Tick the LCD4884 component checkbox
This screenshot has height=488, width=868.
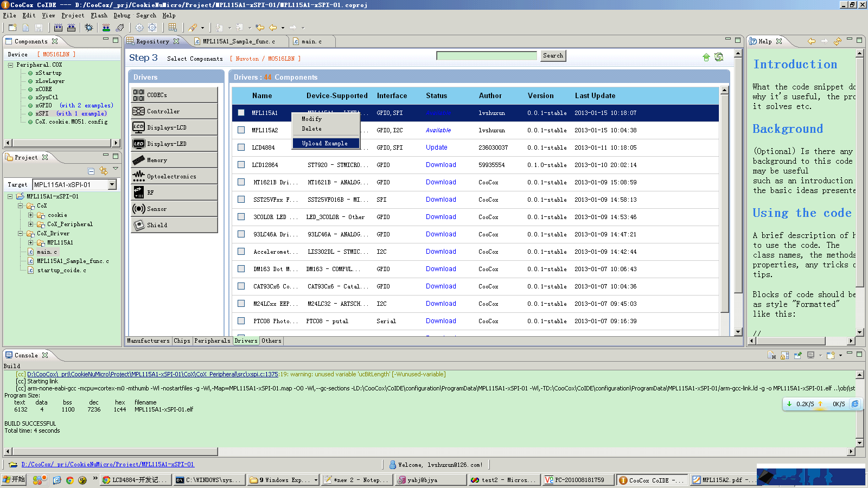pyautogui.click(x=241, y=147)
